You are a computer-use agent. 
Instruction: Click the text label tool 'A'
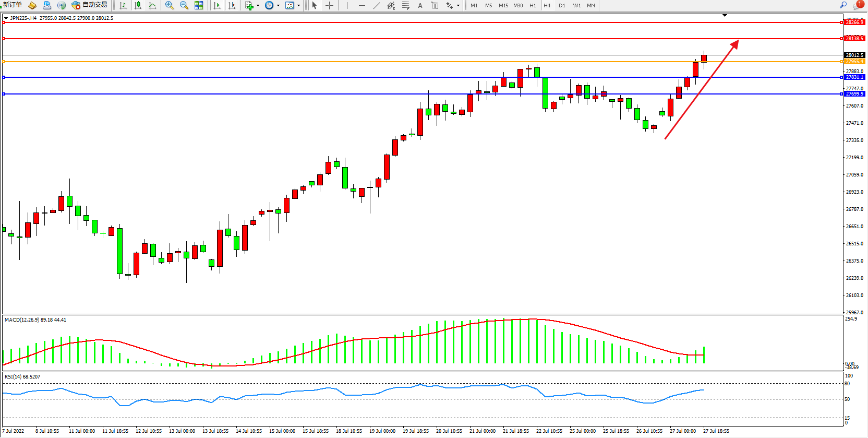click(420, 5)
